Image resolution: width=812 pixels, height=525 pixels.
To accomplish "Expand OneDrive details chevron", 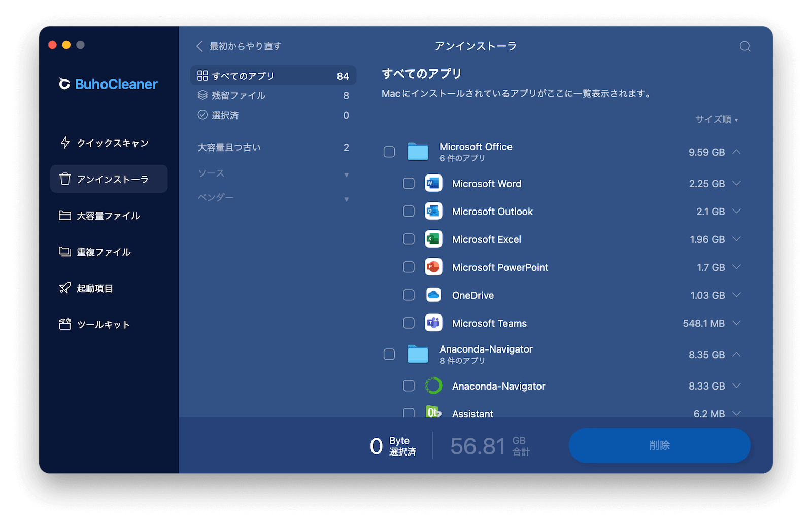I will click(x=737, y=295).
